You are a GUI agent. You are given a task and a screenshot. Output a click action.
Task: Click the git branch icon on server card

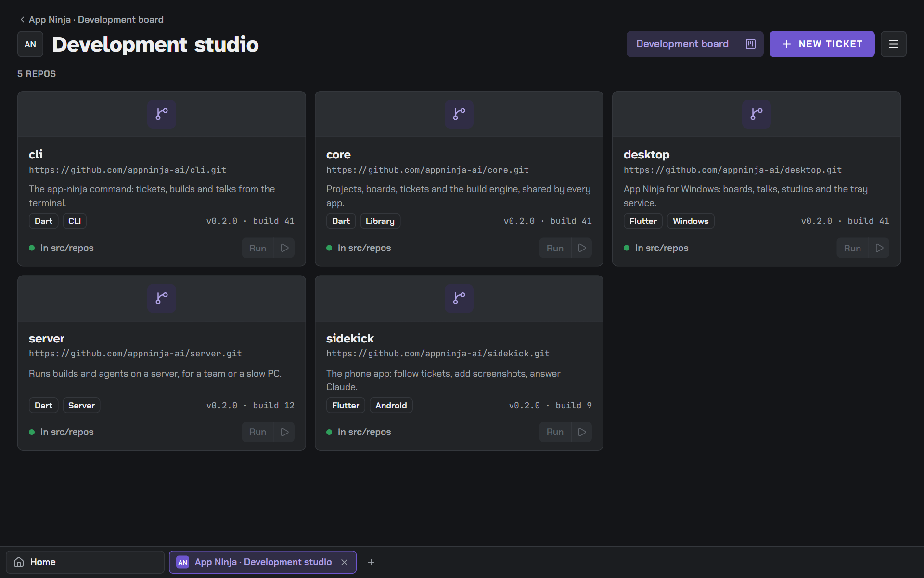tap(162, 298)
